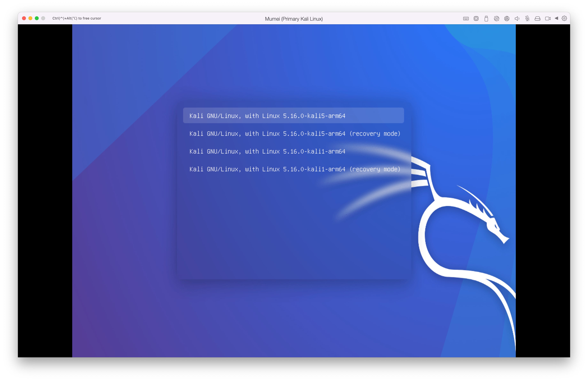The width and height of the screenshot is (588, 381).
Task: Choose kali1-arm64 recovery mode entry
Action: (x=294, y=169)
